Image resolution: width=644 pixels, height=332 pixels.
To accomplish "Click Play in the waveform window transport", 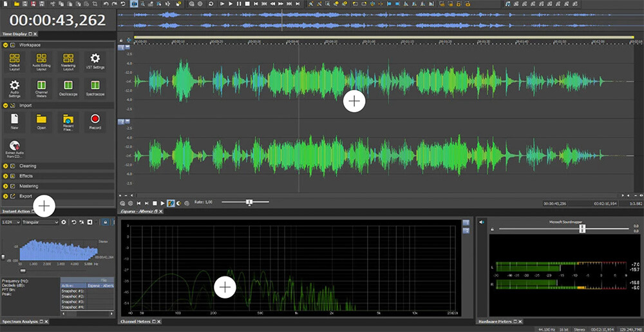I will [163, 203].
